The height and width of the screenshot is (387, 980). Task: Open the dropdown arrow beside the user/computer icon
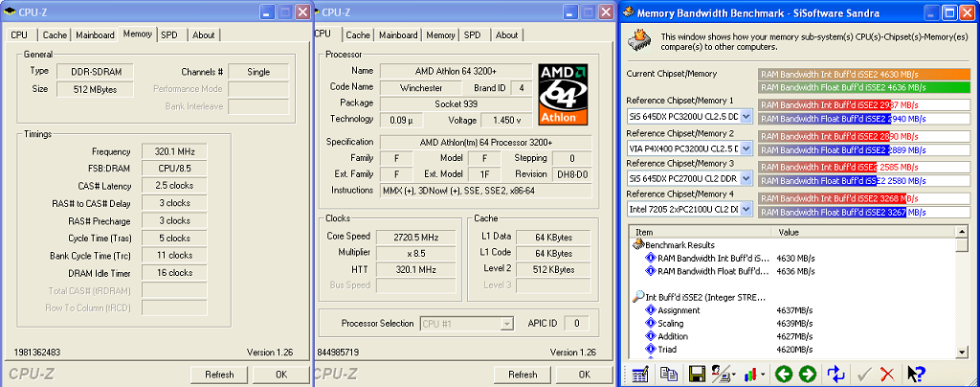(x=734, y=376)
